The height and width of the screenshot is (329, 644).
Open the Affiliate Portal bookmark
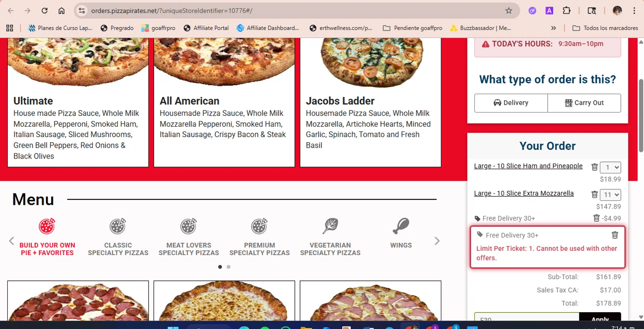coord(206,28)
